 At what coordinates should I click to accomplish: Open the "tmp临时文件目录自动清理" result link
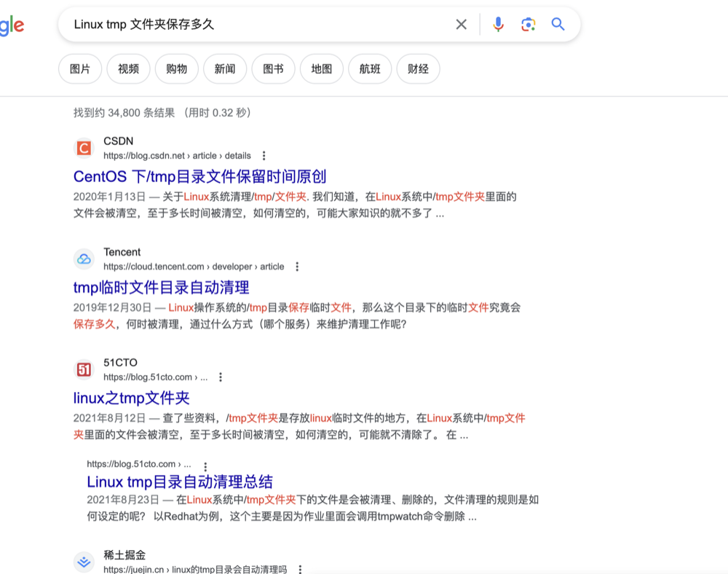coord(162,287)
